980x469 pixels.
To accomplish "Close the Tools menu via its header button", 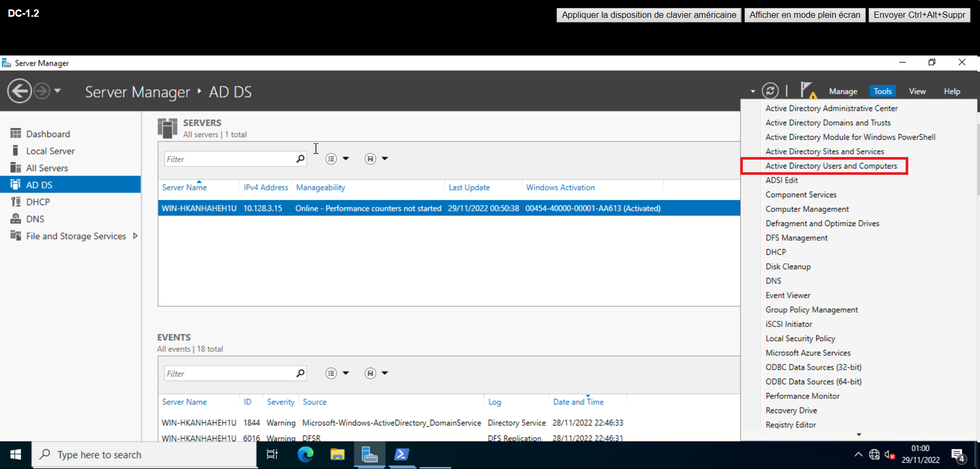I will pyautogui.click(x=883, y=91).
